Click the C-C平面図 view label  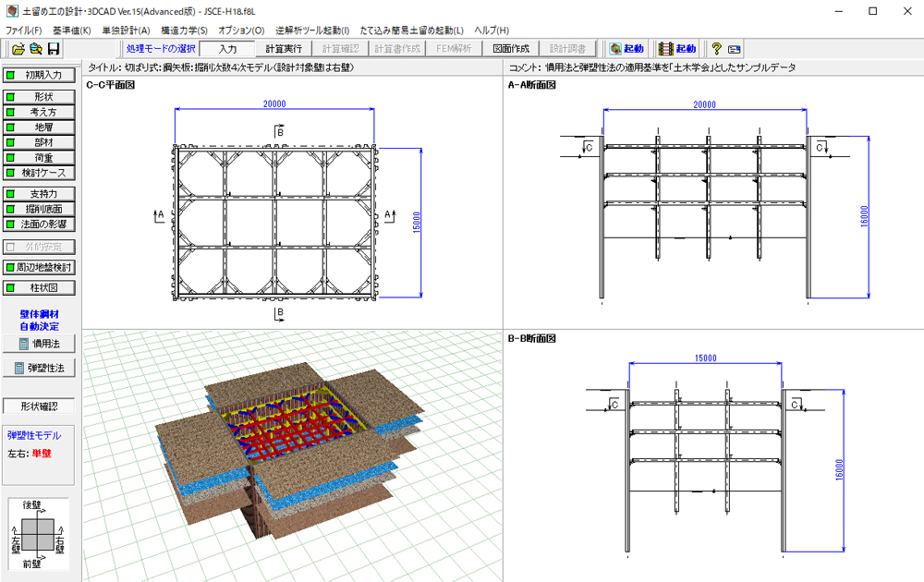pyautogui.click(x=111, y=85)
